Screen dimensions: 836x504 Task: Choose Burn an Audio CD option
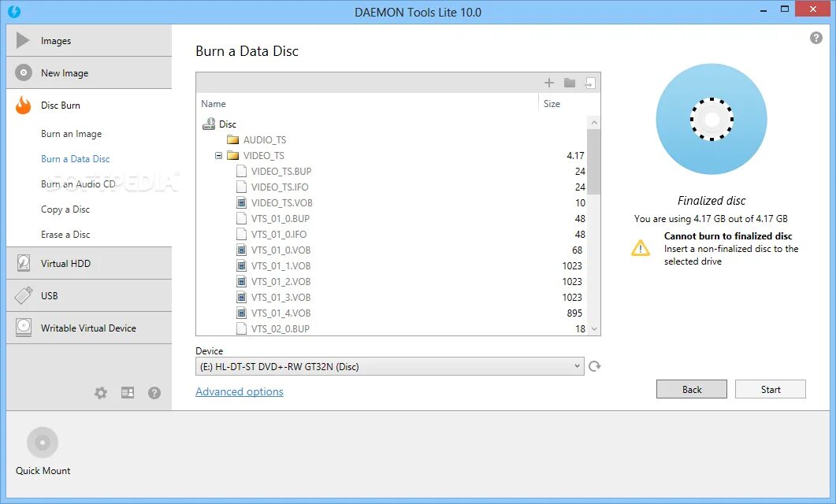[x=78, y=183]
